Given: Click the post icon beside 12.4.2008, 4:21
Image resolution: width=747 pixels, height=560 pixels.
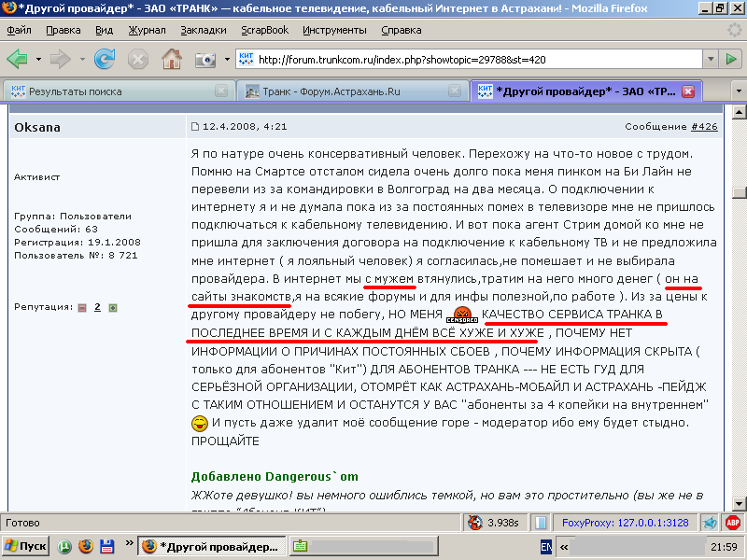Looking at the screenshot, I should [195, 127].
